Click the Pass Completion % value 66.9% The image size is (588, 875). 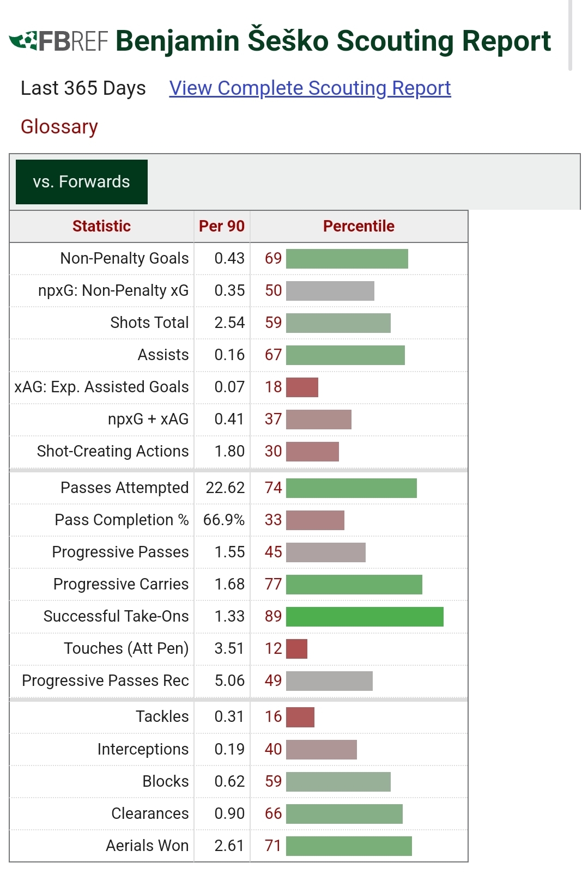(223, 520)
